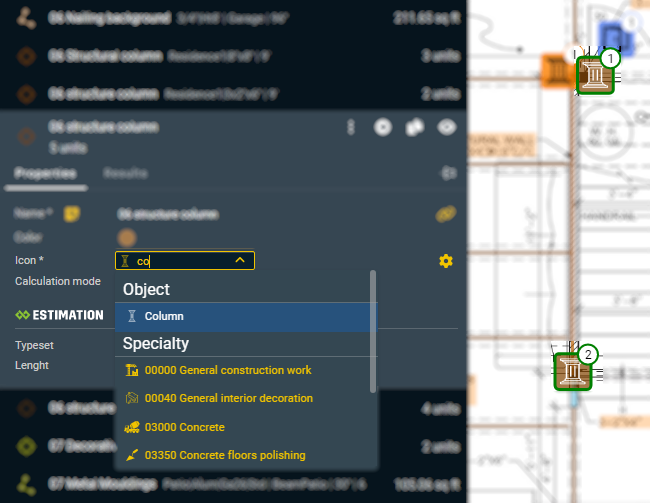Switch to the Properties tab
The height and width of the screenshot is (503, 650).
[x=45, y=173]
